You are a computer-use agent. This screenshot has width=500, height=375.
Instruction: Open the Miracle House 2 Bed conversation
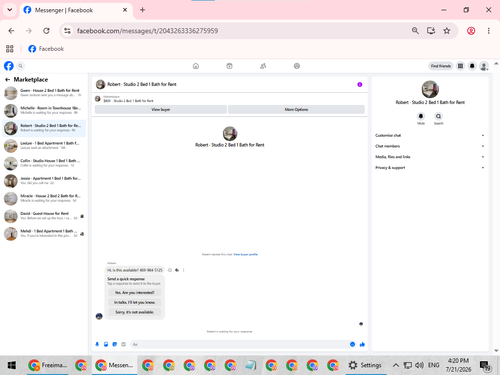click(x=44, y=199)
